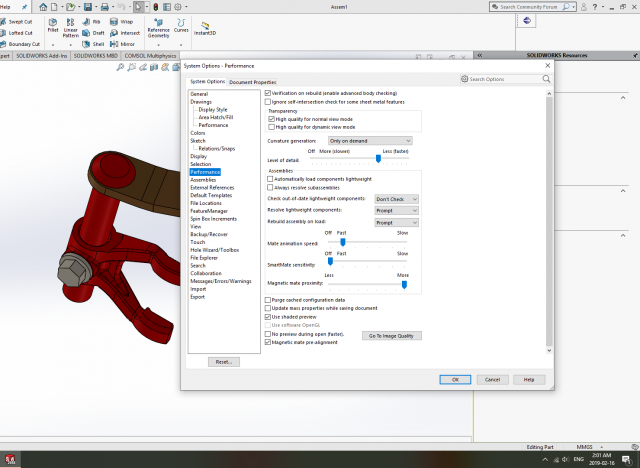Check Purge cached configuration data

[x=267, y=300]
